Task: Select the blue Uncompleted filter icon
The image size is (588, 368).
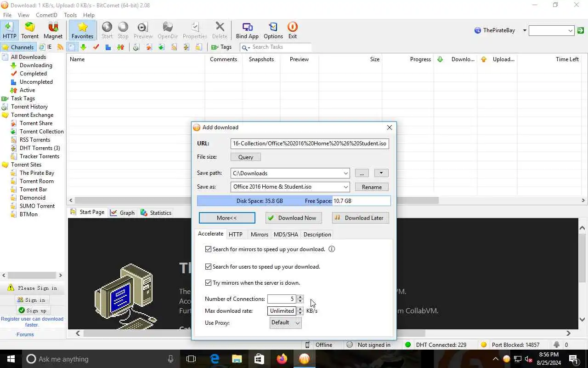Action: point(108,47)
